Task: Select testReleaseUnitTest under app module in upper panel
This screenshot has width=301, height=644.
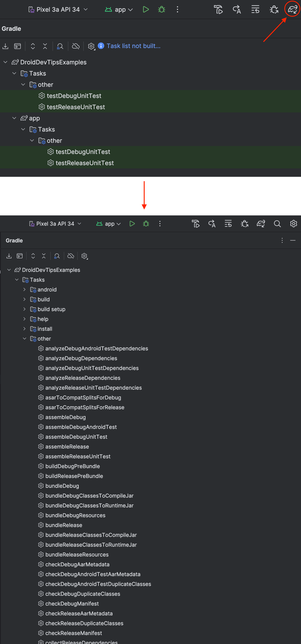Action: pyautogui.click(x=85, y=163)
